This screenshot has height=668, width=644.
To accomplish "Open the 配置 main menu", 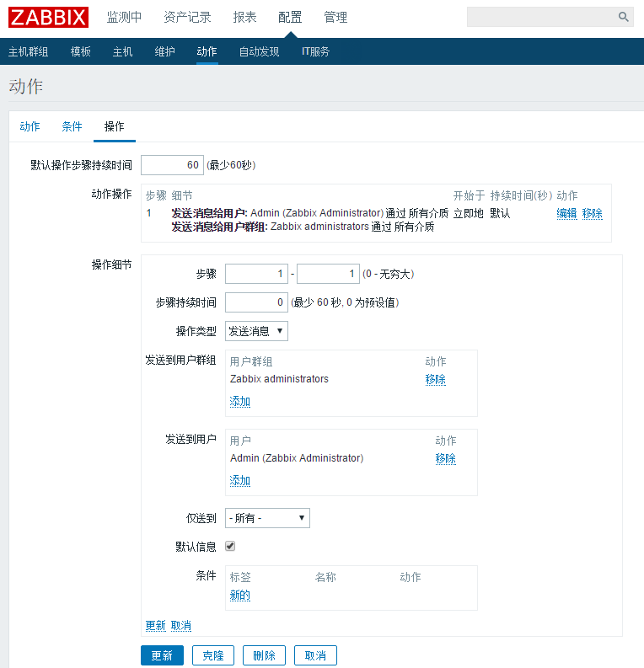I will (x=290, y=17).
